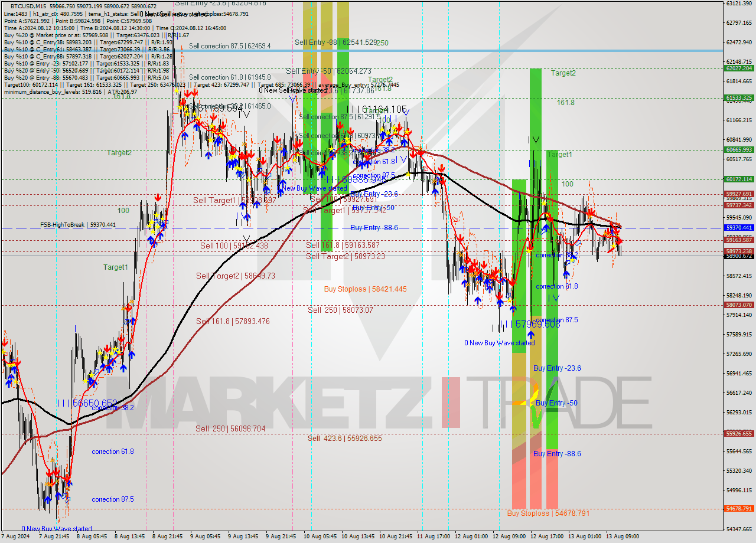Click the 'Sell correction 87.5 | 62469.4' label
Screen dimensions: 756x543
(x=230, y=45)
